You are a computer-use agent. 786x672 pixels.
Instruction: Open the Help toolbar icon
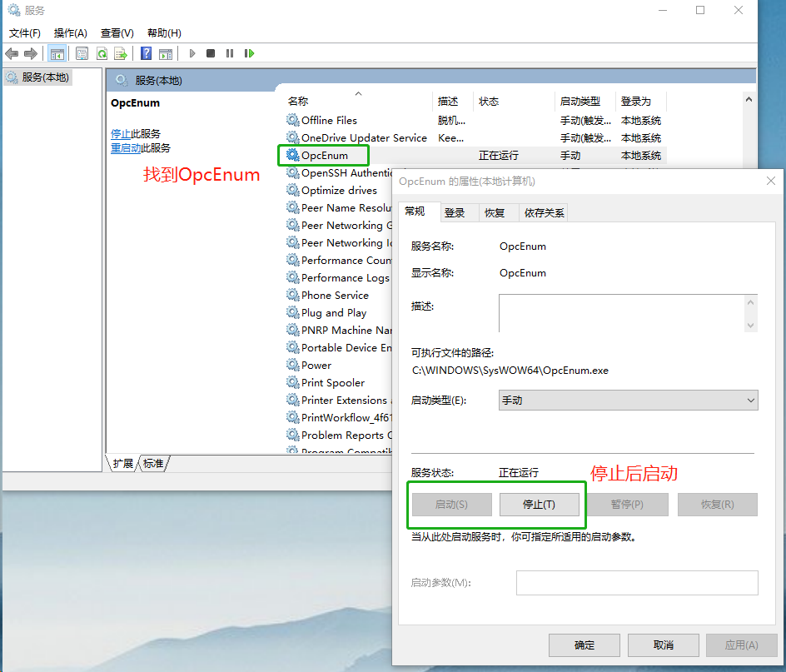pos(146,53)
